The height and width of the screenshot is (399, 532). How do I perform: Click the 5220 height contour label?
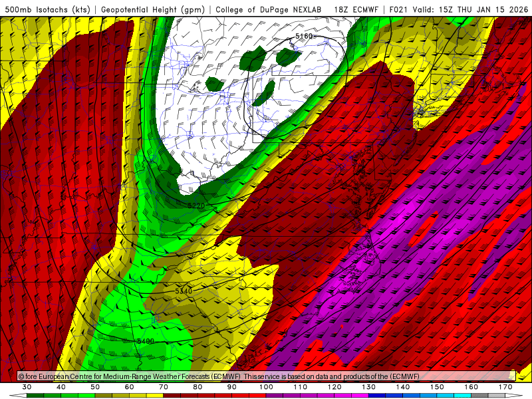[x=196, y=205]
